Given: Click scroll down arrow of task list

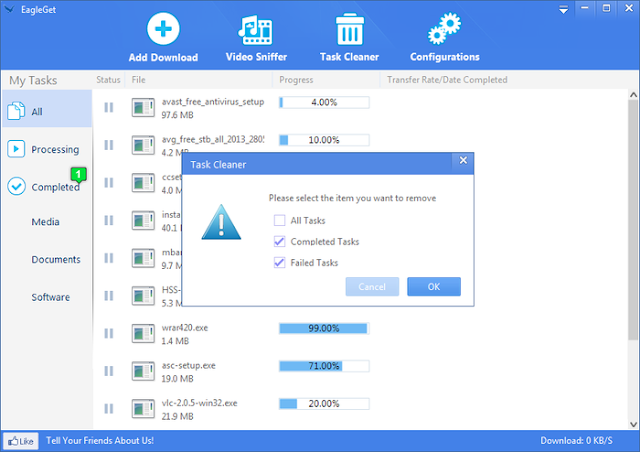Looking at the screenshot, I should pos(633,424).
